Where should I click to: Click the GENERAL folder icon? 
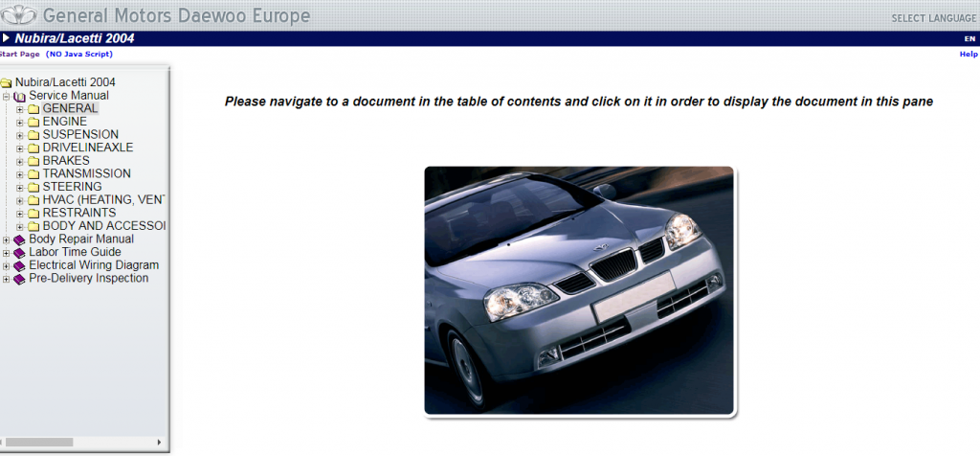pos(33,109)
